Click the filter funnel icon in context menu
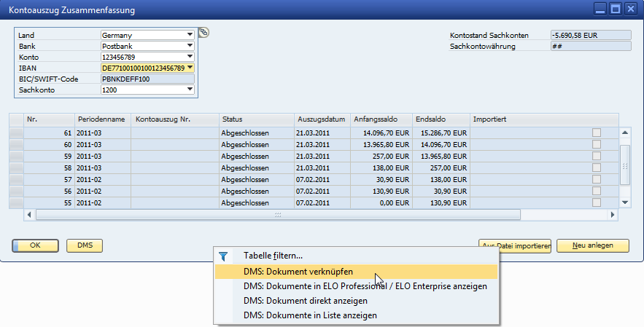The image size is (644, 327). (x=223, y=256)
